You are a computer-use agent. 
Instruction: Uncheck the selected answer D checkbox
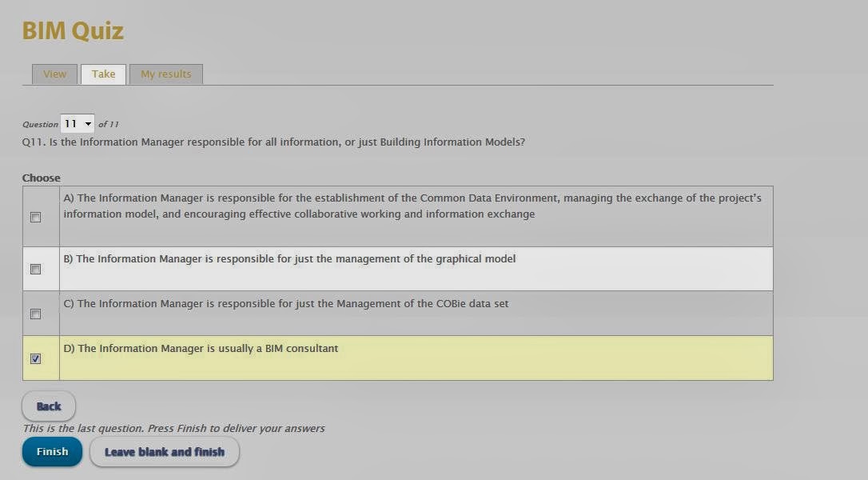35,359
